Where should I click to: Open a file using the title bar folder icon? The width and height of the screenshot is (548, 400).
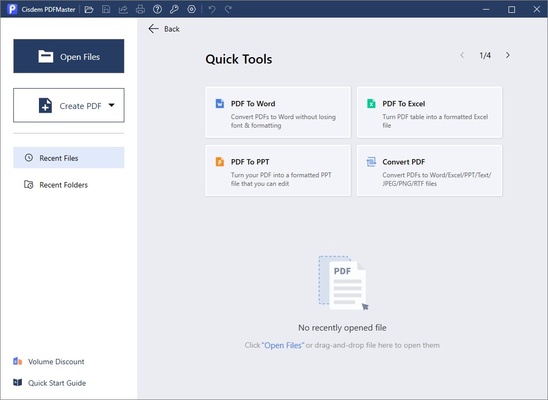point(89,9)
